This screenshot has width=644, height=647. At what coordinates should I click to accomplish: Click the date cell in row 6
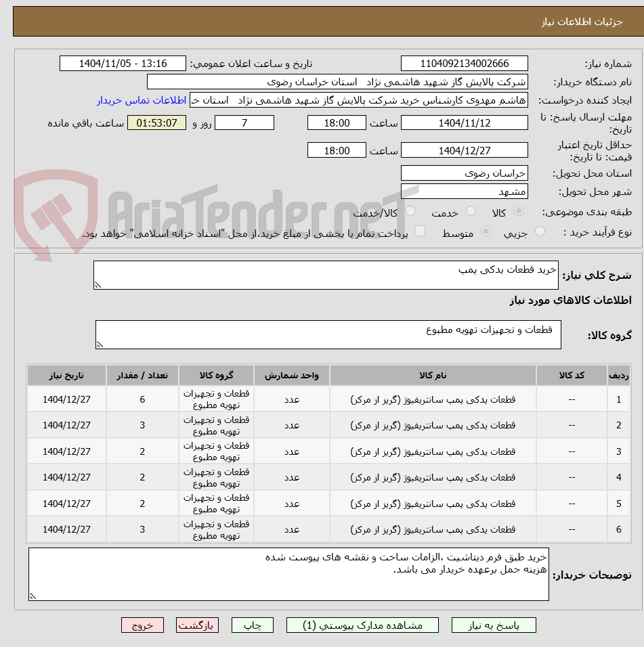click(x=66, y=529)
